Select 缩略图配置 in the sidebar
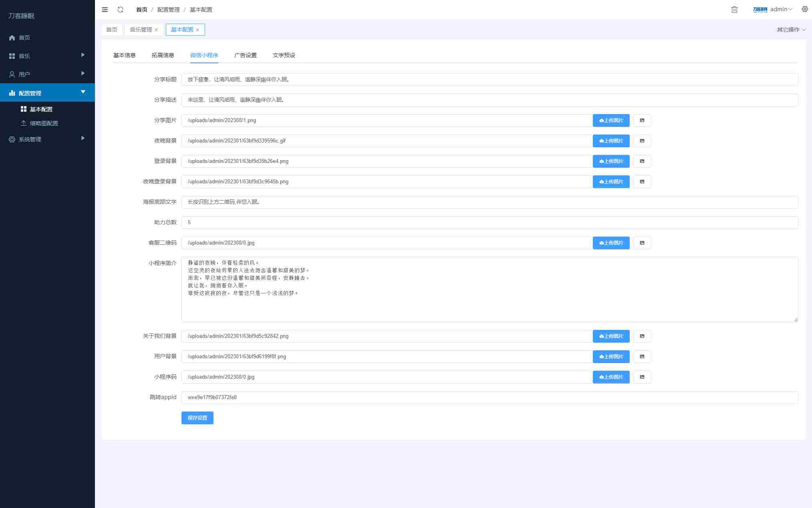Viewport: 812px width, 508px height. [x=43, y=123]
